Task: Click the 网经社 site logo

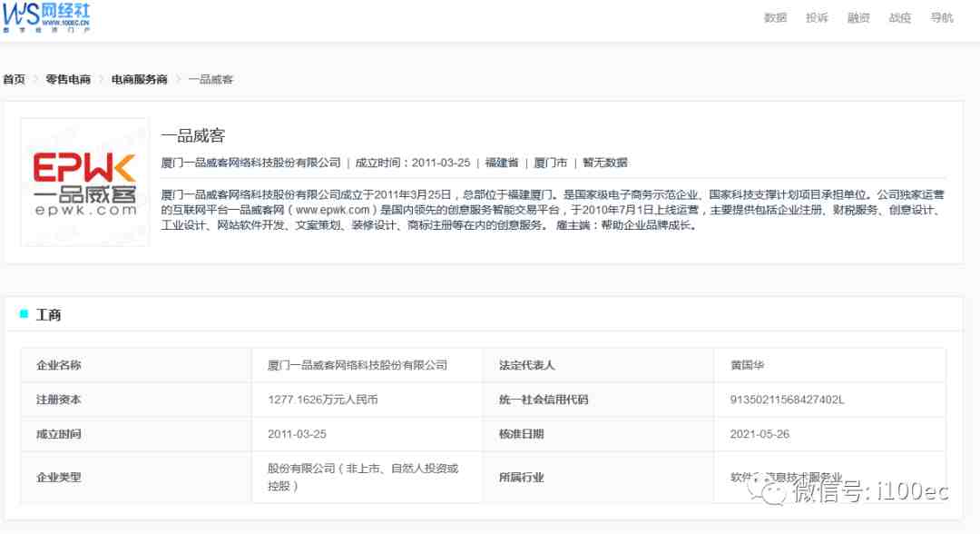Action: tap(46, 17)
